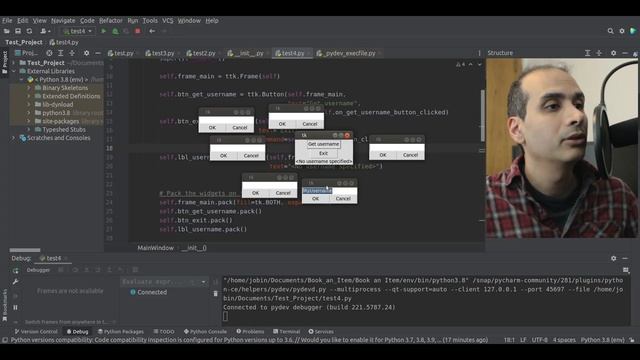
Task: Expand the Scratches and Consoles node
Action: point(13,138)
